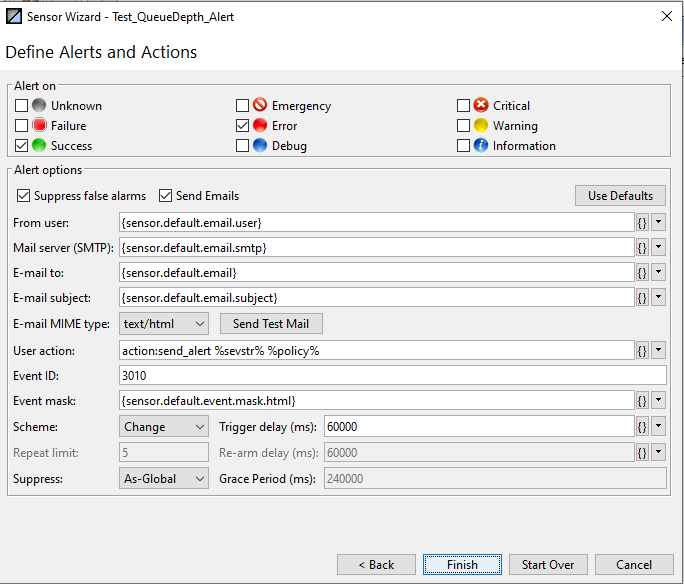This screenshot has height=584, width=684.
Task: Click the Mail server (SMTP) text field
Action: (376, 248)
